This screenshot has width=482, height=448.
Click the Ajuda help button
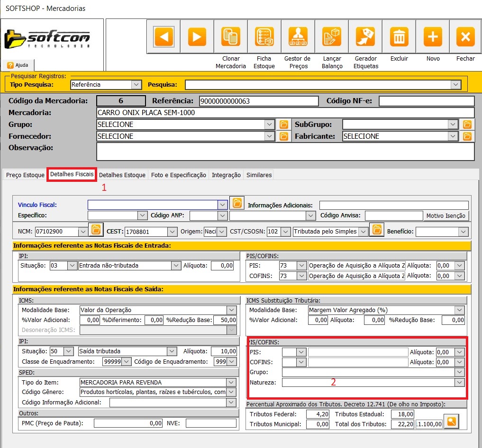(x=18, y=65)
